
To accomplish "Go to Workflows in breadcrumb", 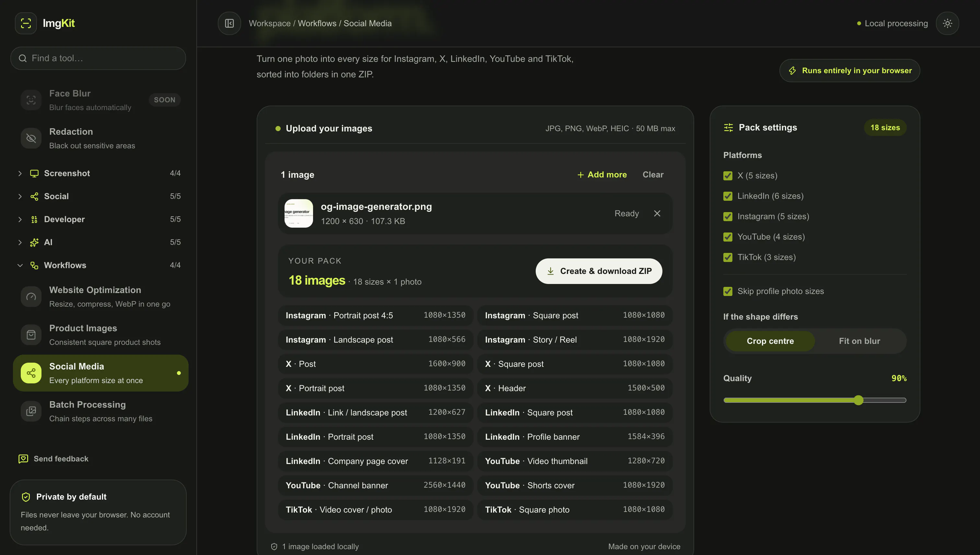I will 317,23.
